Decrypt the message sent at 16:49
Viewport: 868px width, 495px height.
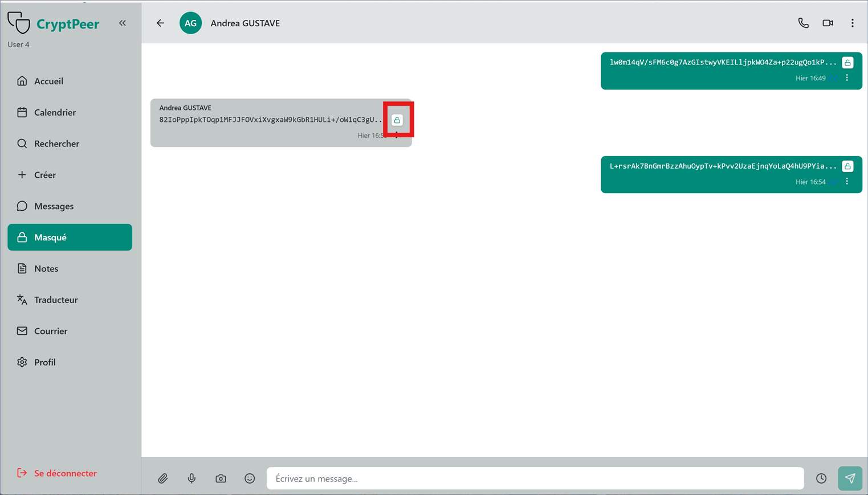(x=847, y=63)
